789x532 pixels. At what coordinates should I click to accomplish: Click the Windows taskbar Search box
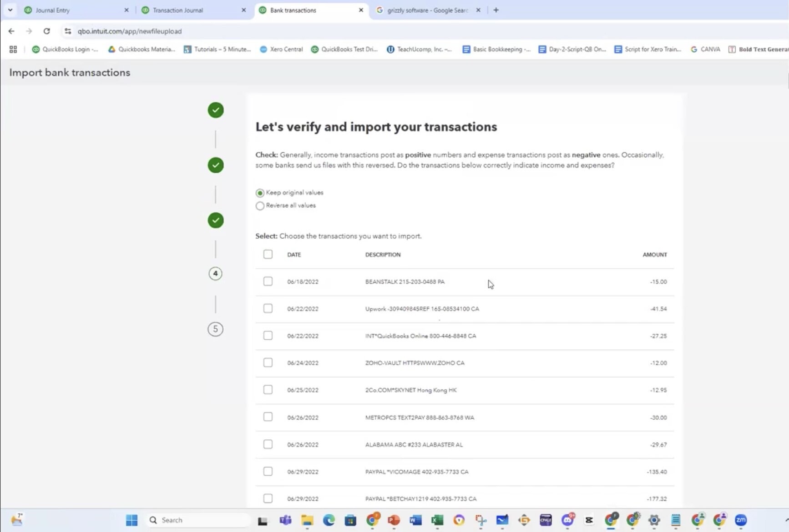pyautogui.click(x=198, y=520)
